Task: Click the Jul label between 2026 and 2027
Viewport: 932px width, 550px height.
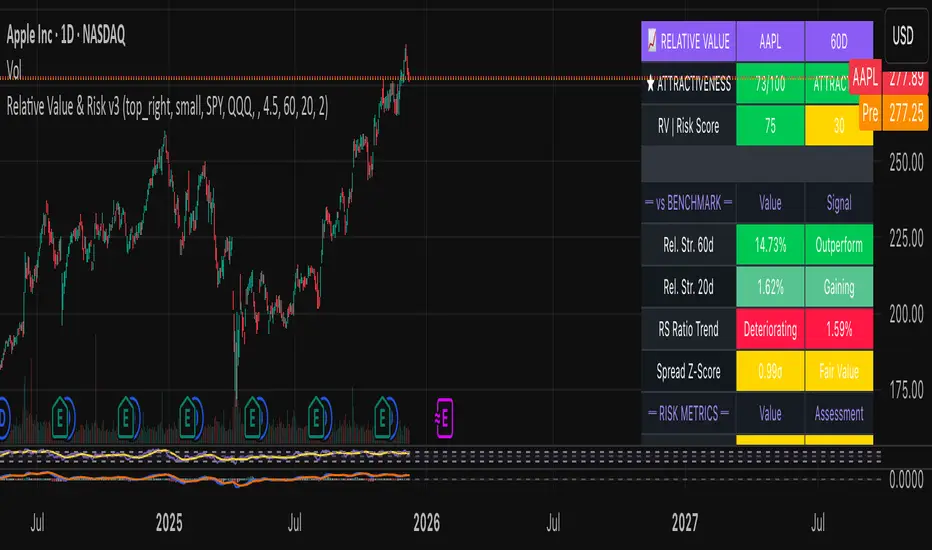Action: pyautogui.click(x=553, y=523)
